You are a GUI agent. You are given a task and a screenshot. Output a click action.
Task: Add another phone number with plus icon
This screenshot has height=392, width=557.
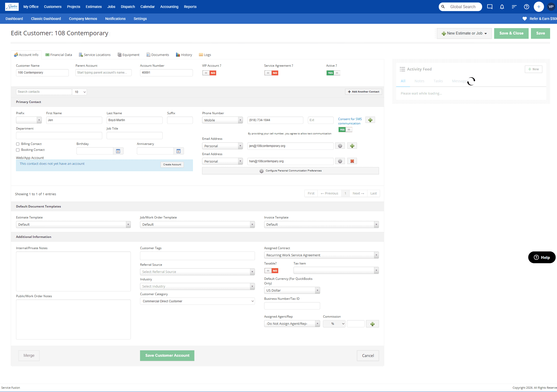pos(370,120)
